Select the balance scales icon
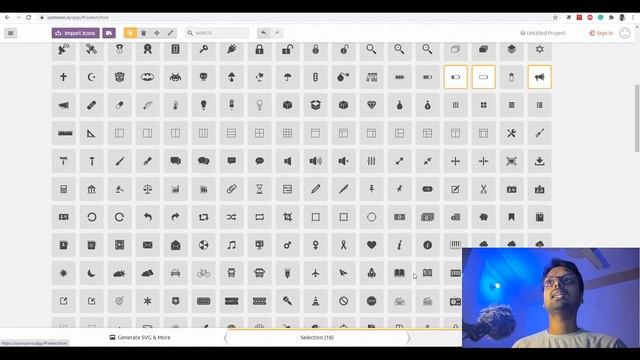The image size is (640, 360). pos(147,189)
